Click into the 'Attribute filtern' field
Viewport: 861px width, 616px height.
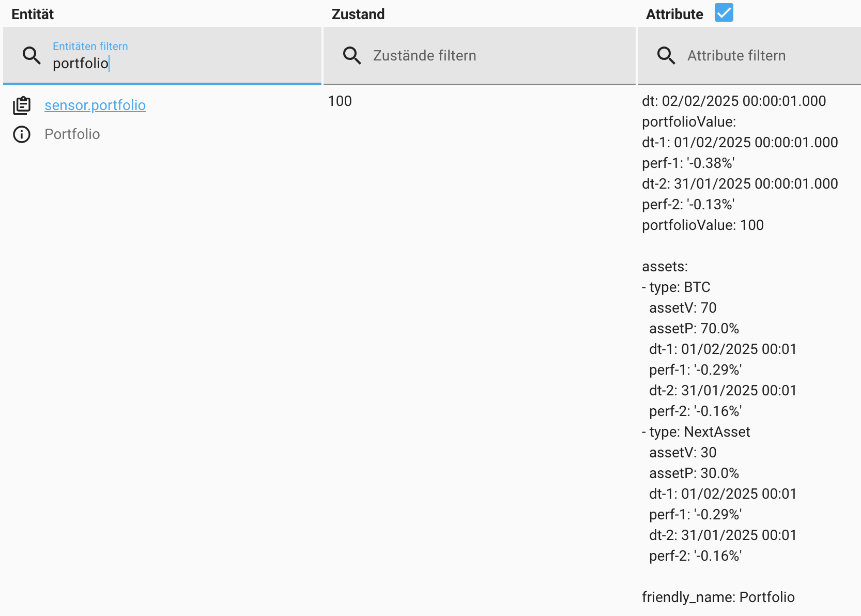click(x=765, y=56)
